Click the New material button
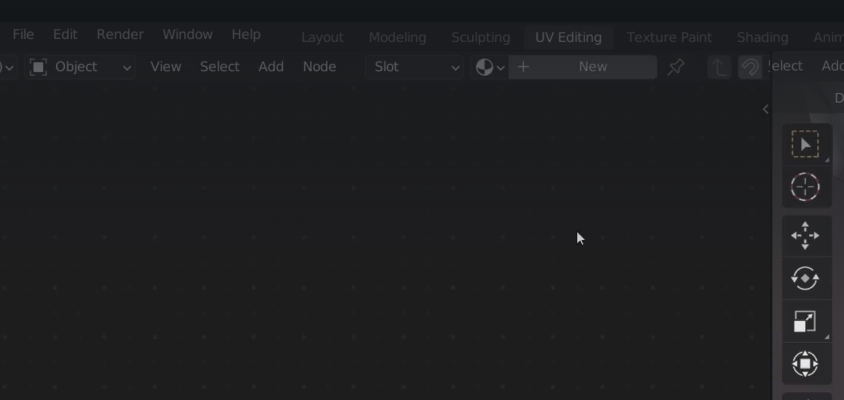 [582, 67]
